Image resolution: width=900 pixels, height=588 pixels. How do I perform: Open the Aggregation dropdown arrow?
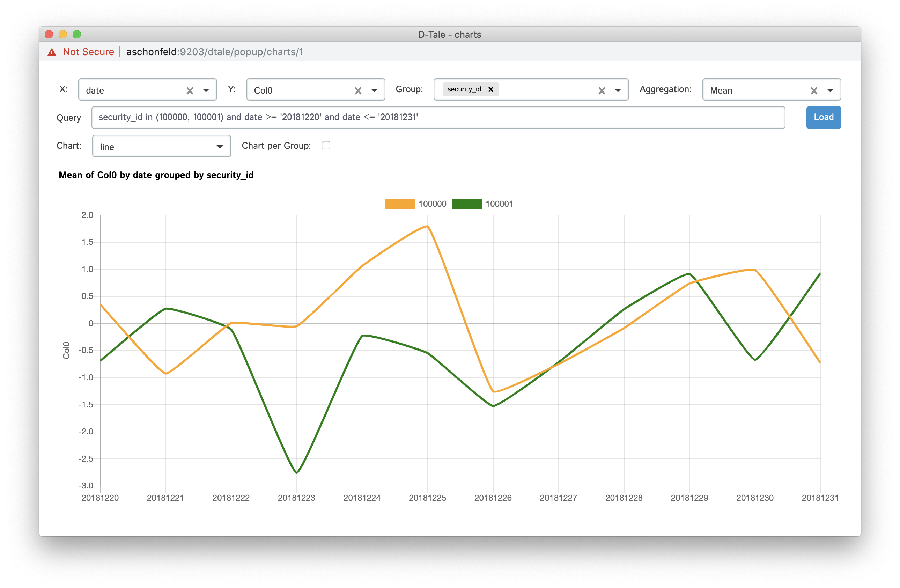pos(830,90)
